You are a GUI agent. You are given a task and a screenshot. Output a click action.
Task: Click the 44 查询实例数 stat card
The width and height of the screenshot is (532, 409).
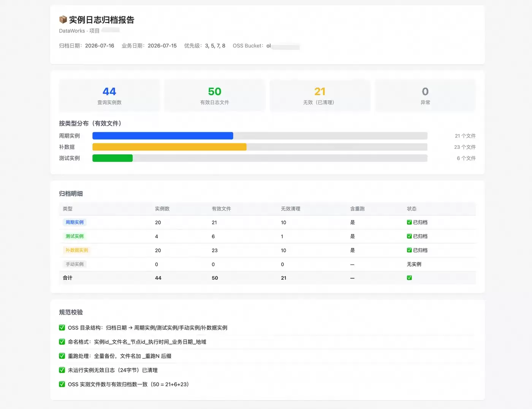click(109, 95)
